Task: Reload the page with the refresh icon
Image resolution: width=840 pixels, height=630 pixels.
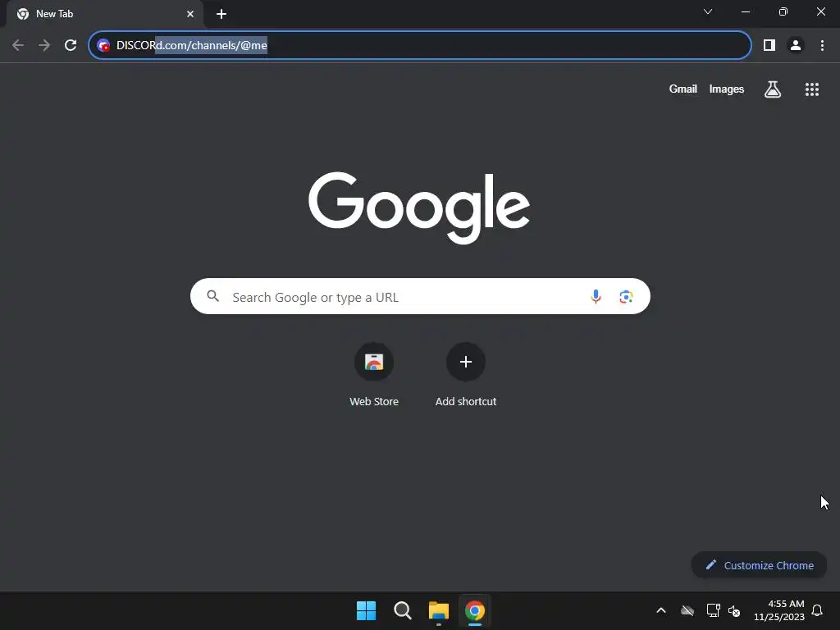Action: click(x=71, y=45)
